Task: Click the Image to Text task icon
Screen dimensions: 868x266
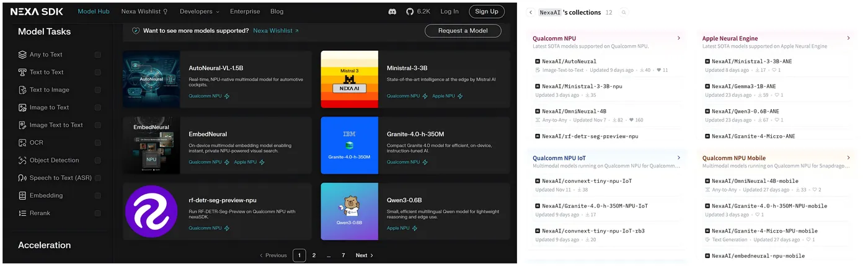Action: pos(22,107)
